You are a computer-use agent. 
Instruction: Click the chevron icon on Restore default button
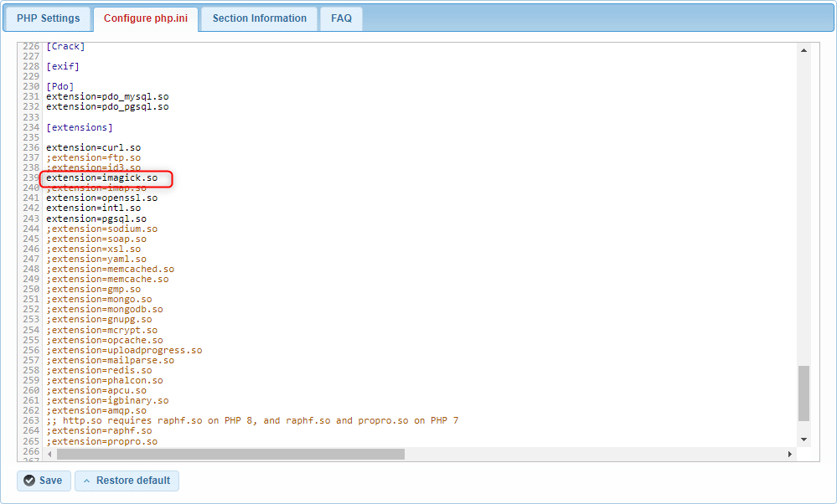[89, 481]
